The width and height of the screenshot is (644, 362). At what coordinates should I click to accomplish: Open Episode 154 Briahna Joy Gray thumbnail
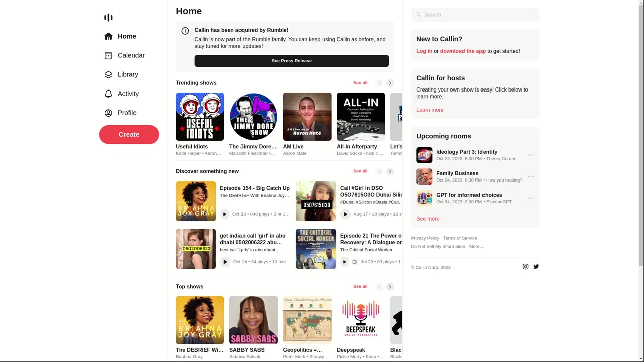click(x=196, y=201)
